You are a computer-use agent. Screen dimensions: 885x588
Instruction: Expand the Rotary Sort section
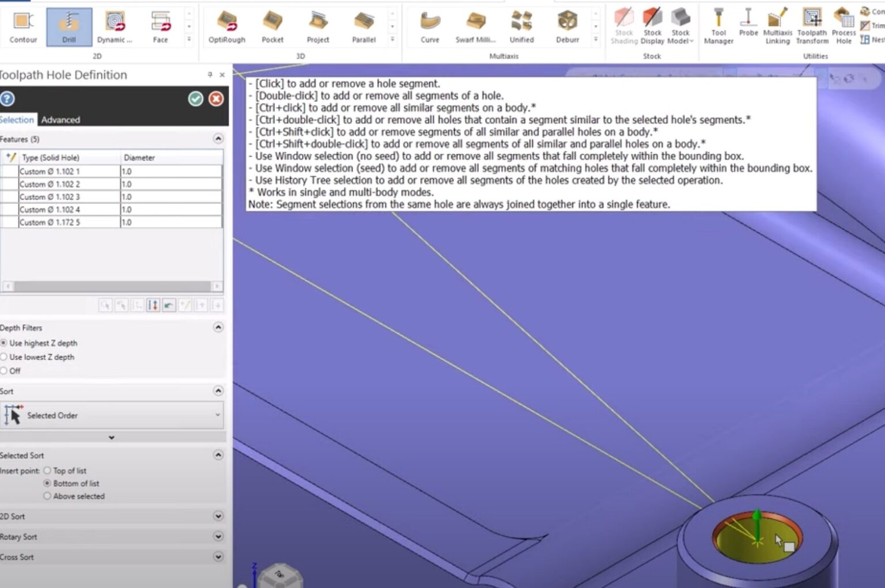(x=218, y=537)
